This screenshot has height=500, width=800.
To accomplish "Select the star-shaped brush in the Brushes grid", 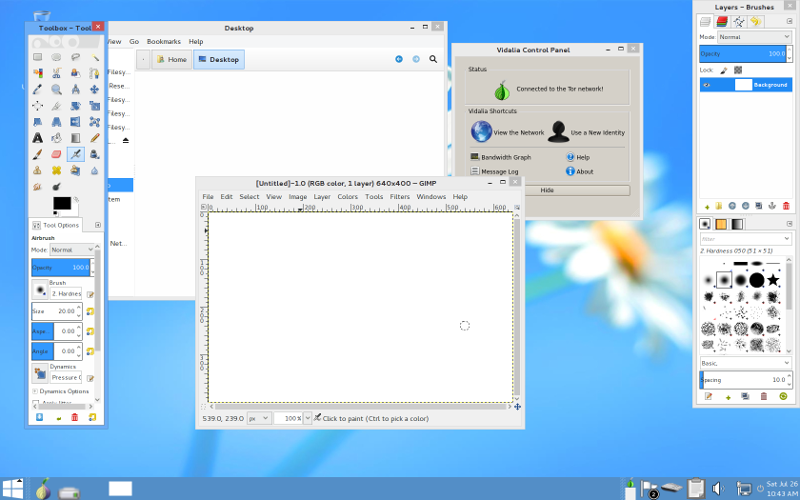I will point(773,280).
